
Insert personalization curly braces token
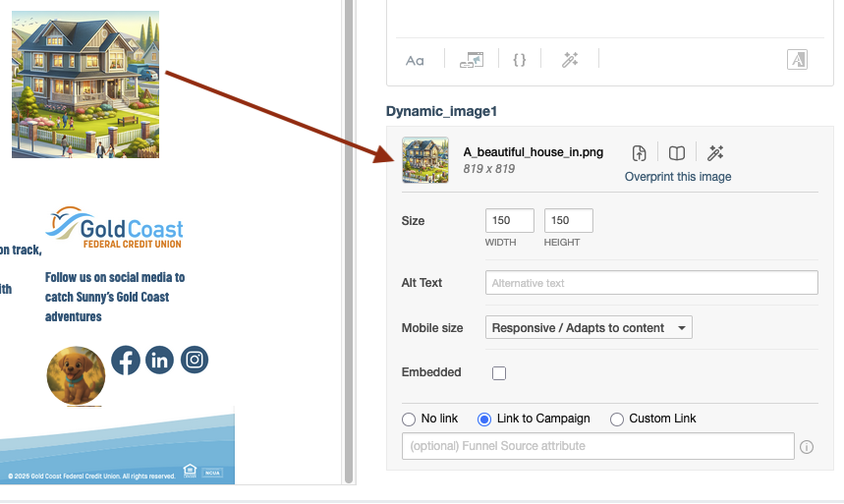[x=520, y=60]
